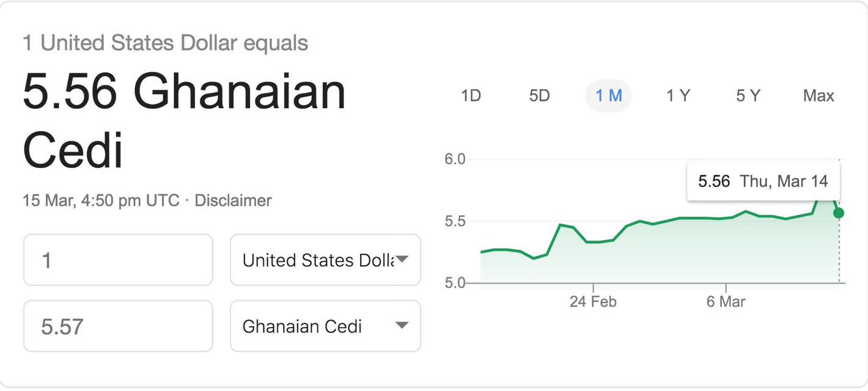Click the 24 Feb date axis label

(593, 302)
